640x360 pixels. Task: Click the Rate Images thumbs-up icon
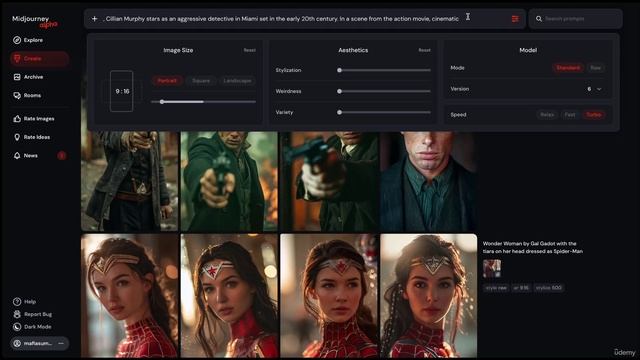click(x=17, y=119)
